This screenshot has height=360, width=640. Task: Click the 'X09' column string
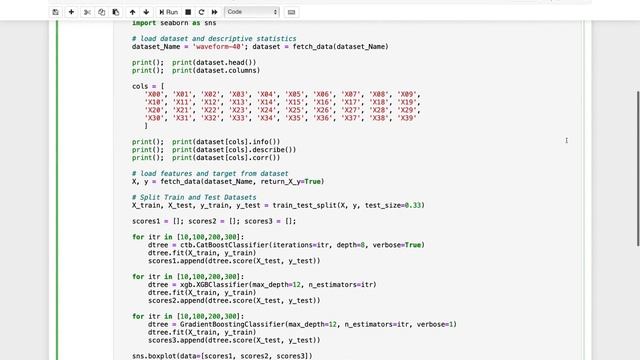pyautogui.click(x=407, y=94)
